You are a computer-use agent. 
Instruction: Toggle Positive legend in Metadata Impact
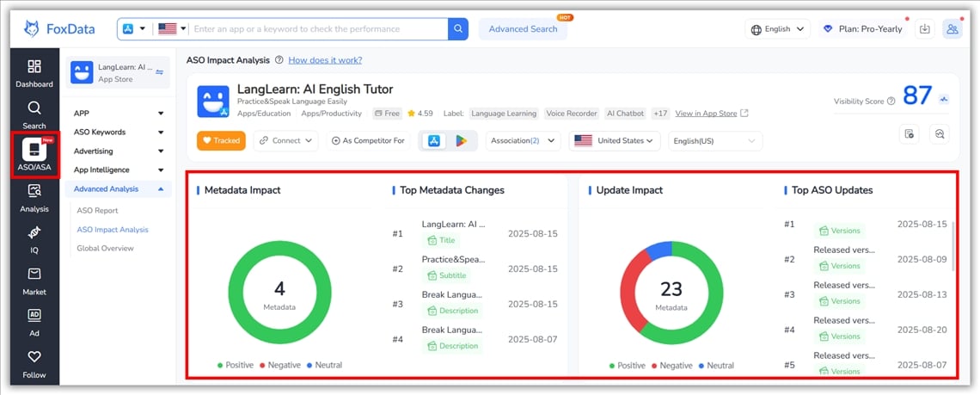235,365
